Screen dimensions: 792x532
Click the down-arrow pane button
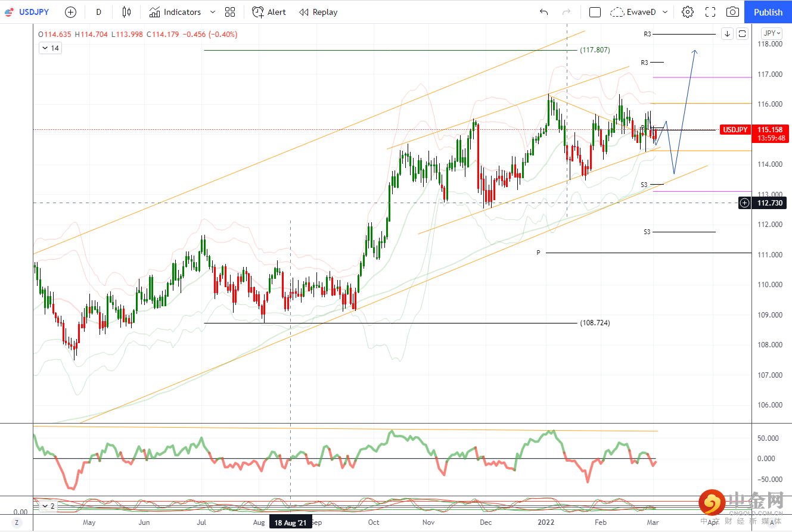point(727,34)
